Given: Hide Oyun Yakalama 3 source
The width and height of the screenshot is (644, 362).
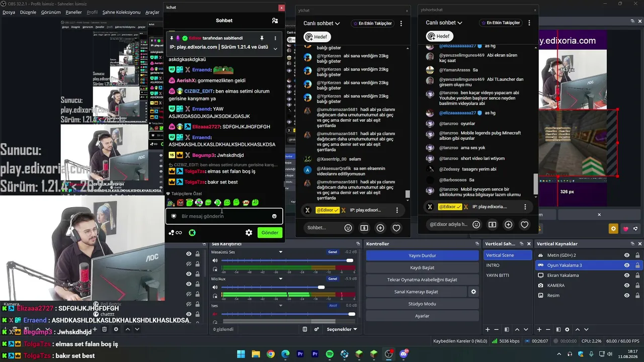Looking at the screenshot, I should 627,265.
